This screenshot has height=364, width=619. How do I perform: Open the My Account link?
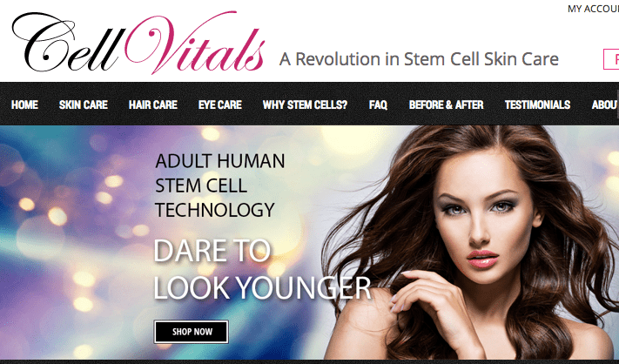(593, 9)
